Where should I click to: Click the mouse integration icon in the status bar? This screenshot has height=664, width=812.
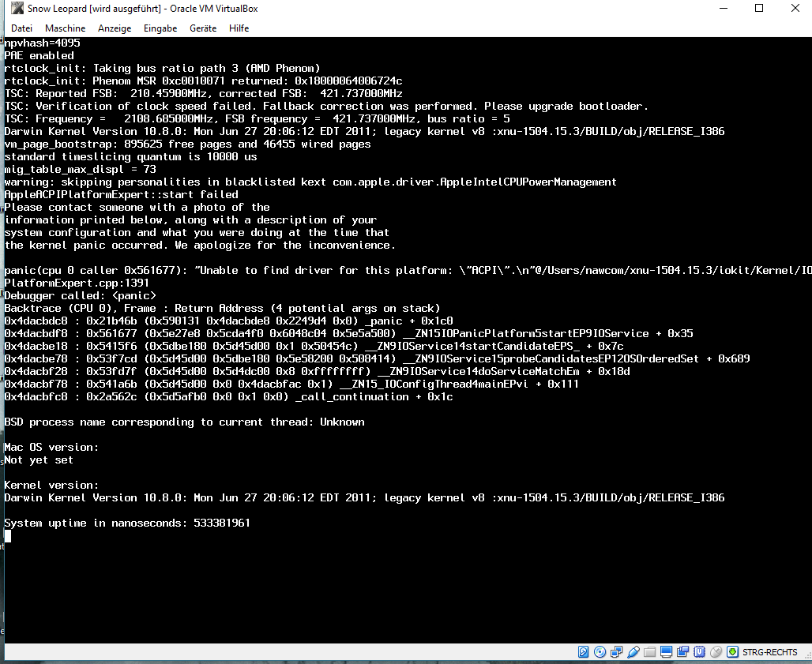tap(716, 651)
